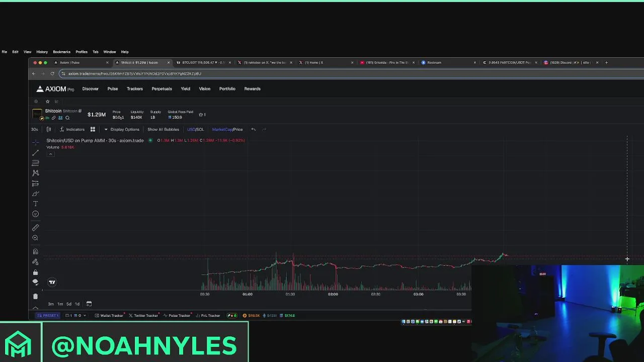This screenshot has width=644, height=362.
Task: Copy the Shitcoin contract address
Action: tap(80, 111)
